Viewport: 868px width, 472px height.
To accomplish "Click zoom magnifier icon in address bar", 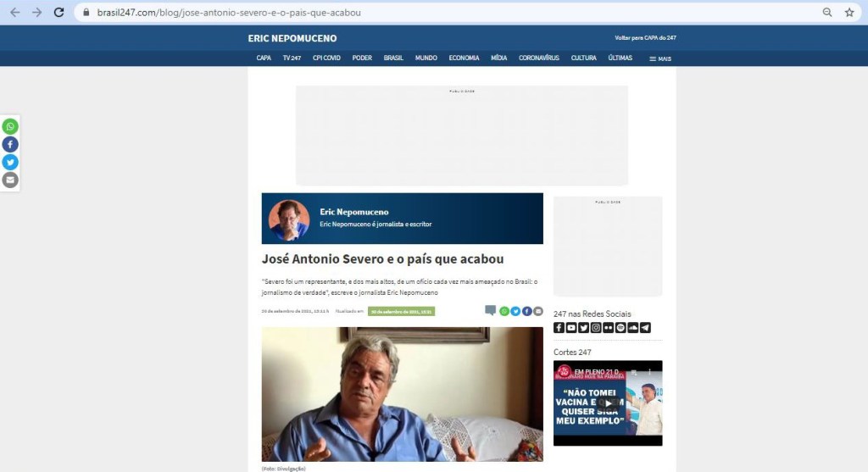I will (x=827, y=13).
